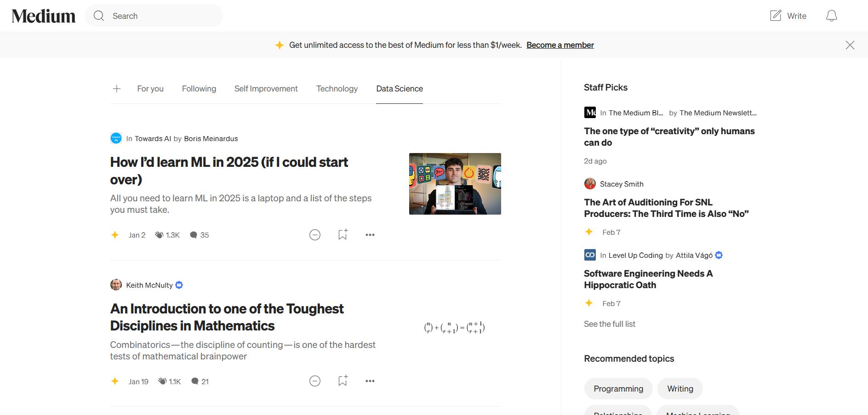Screen dimensions: 868x415
Task: Open the notifications bell
Action: [x=831, y=16]
